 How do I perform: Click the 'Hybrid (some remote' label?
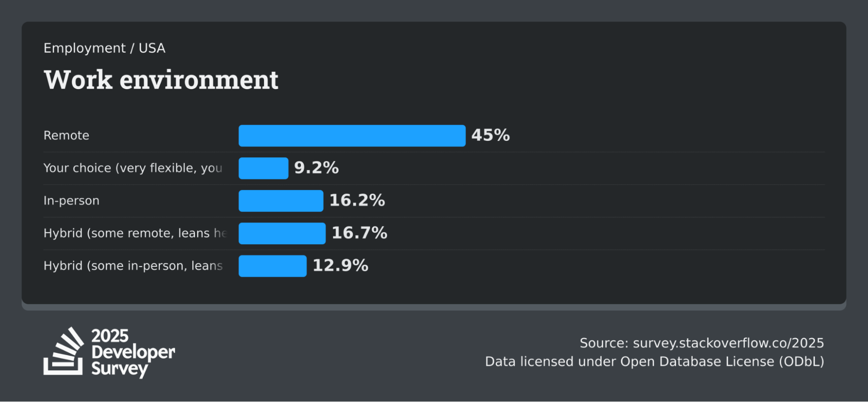135,233
